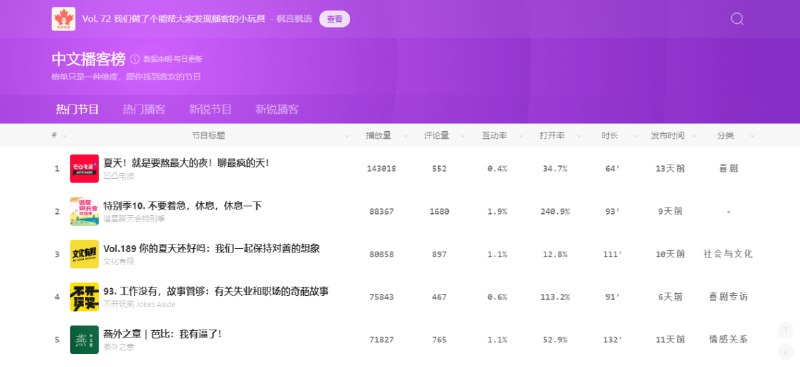Open 燕外之意 green cover thumbnail

[84, 339]
